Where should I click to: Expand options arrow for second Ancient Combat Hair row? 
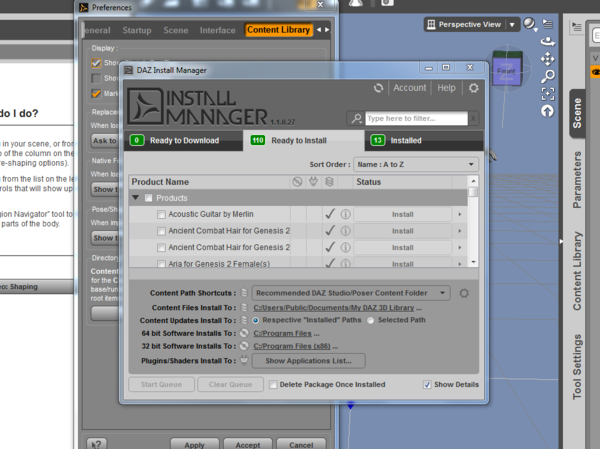(460, 248)
